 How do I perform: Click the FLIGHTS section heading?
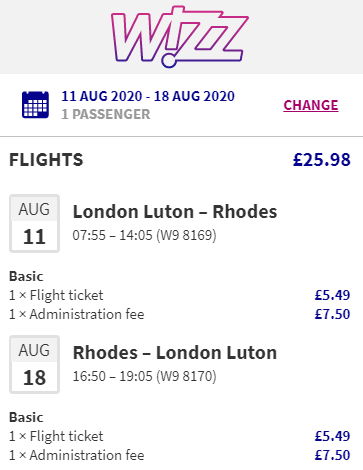click(x=46, y=160)
